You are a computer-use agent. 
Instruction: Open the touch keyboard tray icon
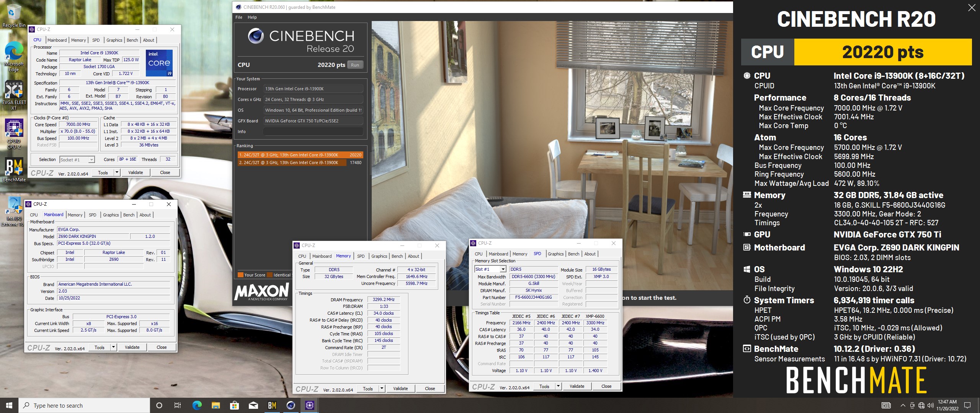coord(886,405)
